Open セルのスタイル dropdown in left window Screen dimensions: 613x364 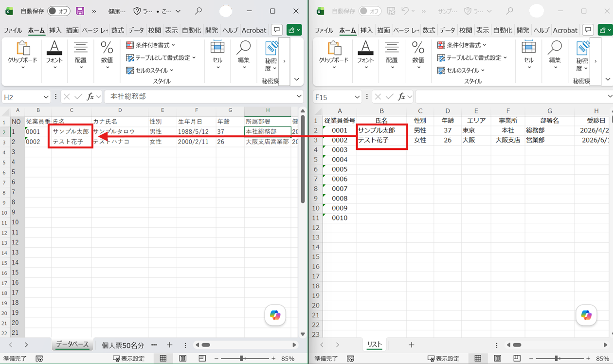coord(150,70)
